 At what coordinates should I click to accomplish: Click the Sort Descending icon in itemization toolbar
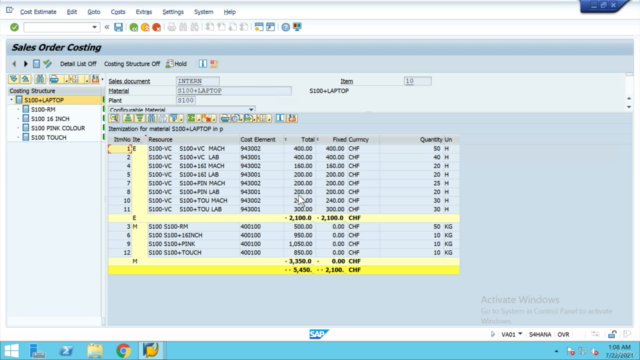140,118
